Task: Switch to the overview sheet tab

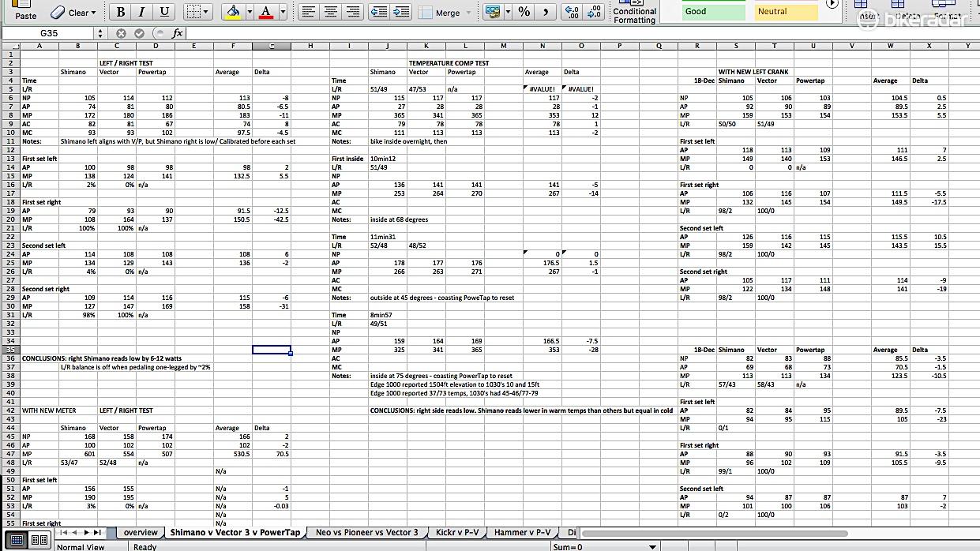Action: pos(141,533)
